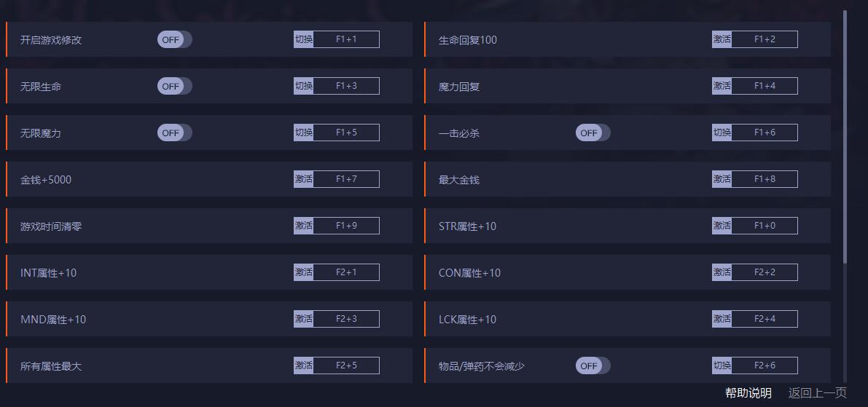This screenshot has height=407, width=868.
Task: Open the 帮助说明 help link
Action: 748,393
